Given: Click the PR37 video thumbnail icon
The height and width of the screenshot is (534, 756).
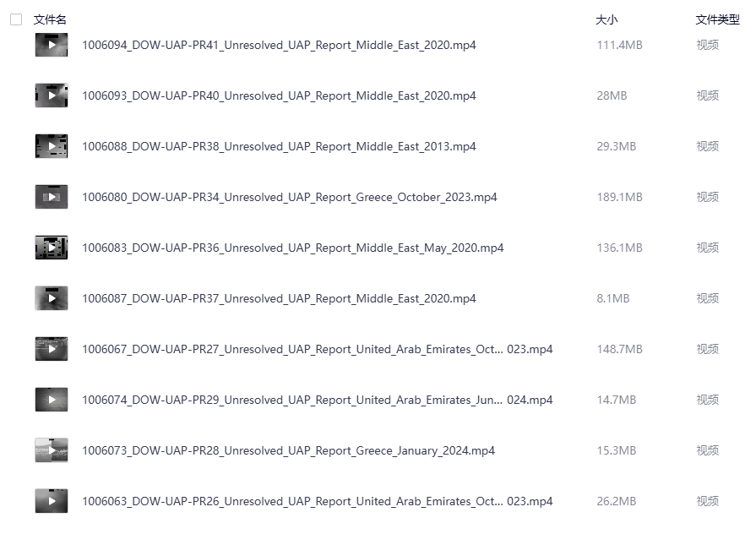Looking at the screenshot, I should coord(52,298).
